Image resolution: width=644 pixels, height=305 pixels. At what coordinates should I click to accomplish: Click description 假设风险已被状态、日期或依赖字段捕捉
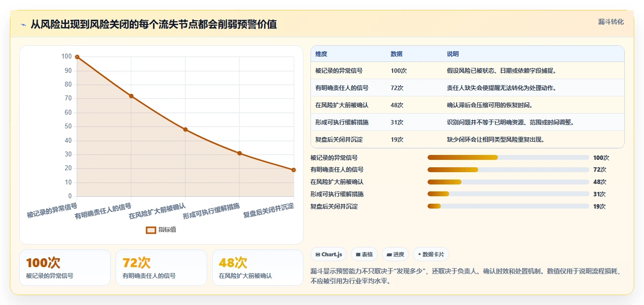[501, 71]
